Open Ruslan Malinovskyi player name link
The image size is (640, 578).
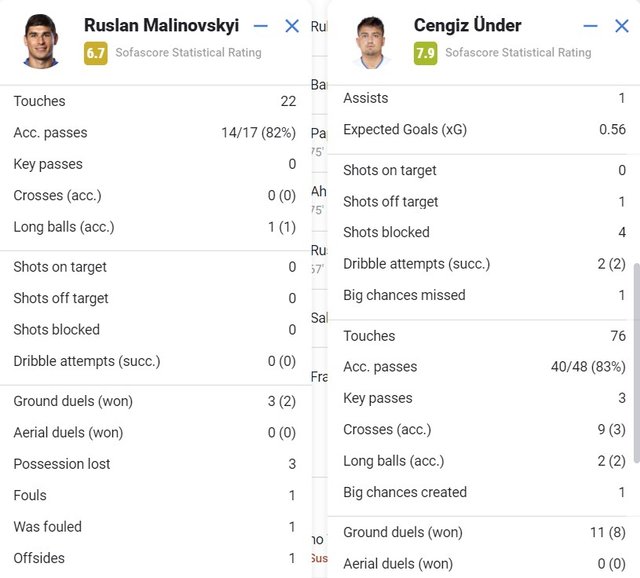click(x=161, y=25)
